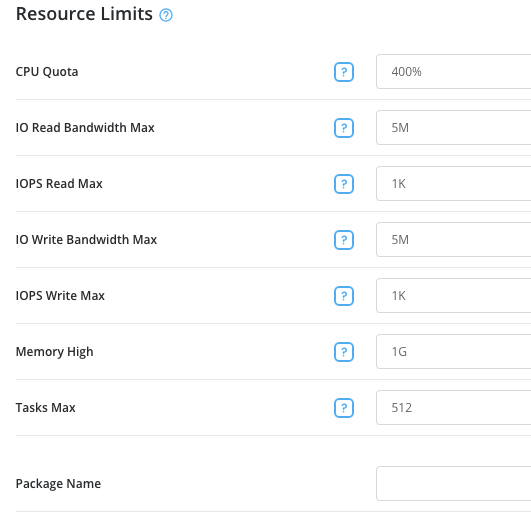Screen dimensions: 531x524
Task: Show help for CPU Quota
Action: pos(344,72)
